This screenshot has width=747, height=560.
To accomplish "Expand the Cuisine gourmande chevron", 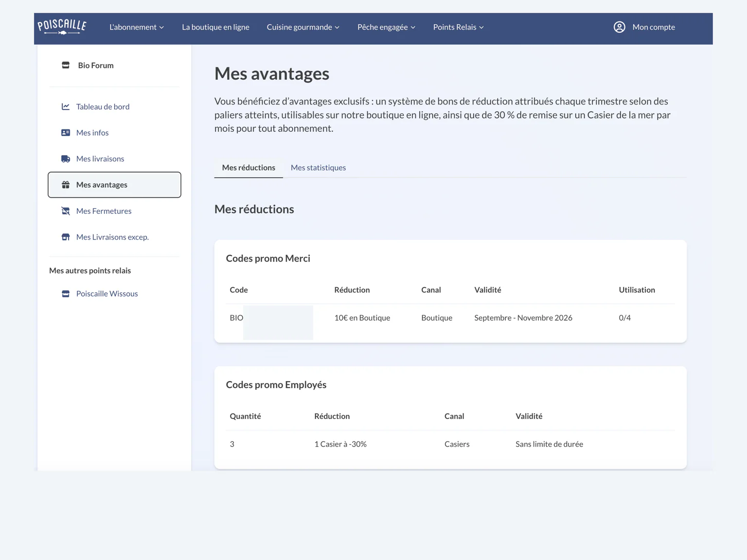I will coord(337,28).
